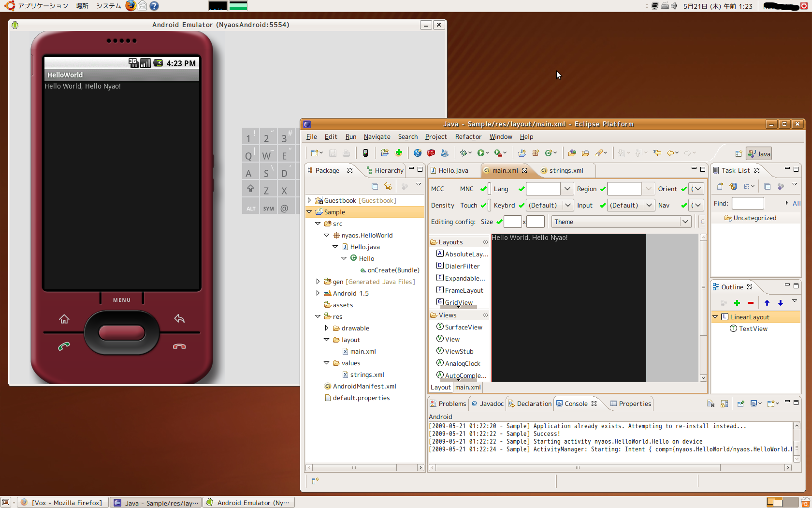Click the emulator Home button
Image resolution: width=812 pixels, height=508 pixels.
click(x=64, y=319)
